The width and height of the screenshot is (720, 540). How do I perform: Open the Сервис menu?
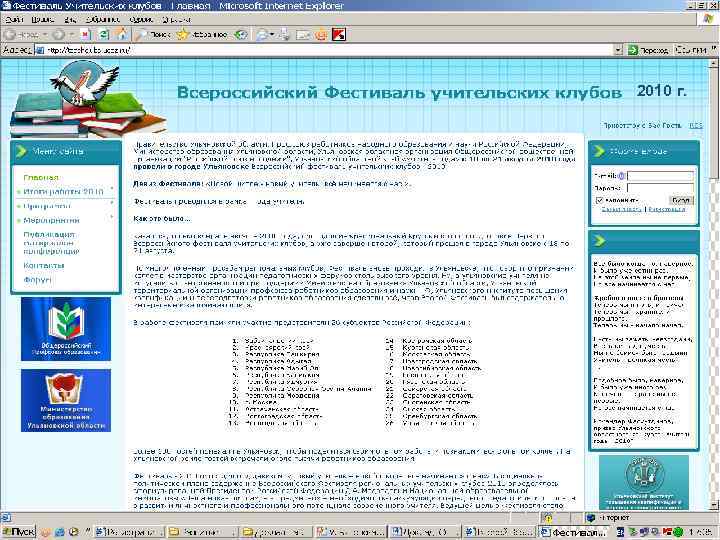(141, 19)
